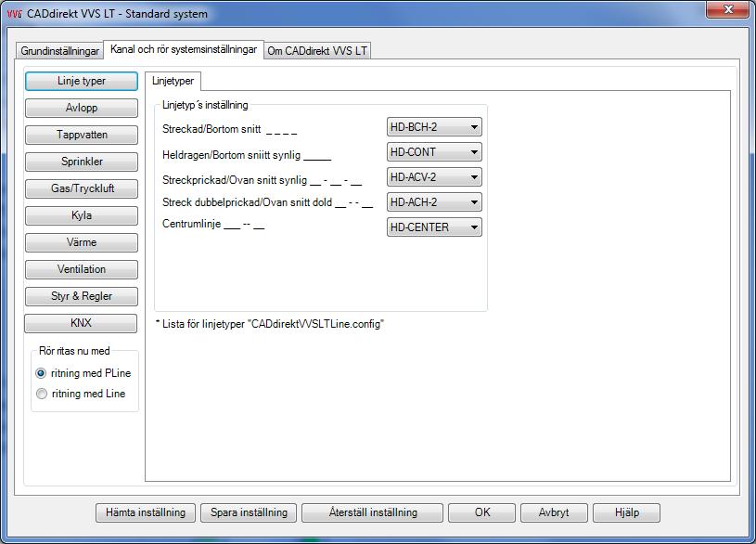Open the Om CADdirekt VVS LT tab
756x544 pixels.
pos(317,51)
